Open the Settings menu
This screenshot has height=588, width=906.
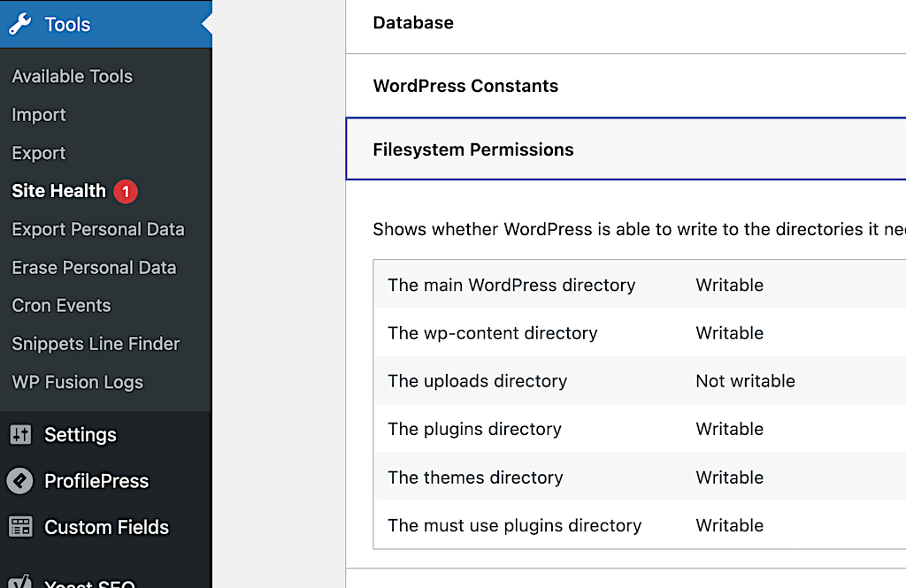[106, 434]
